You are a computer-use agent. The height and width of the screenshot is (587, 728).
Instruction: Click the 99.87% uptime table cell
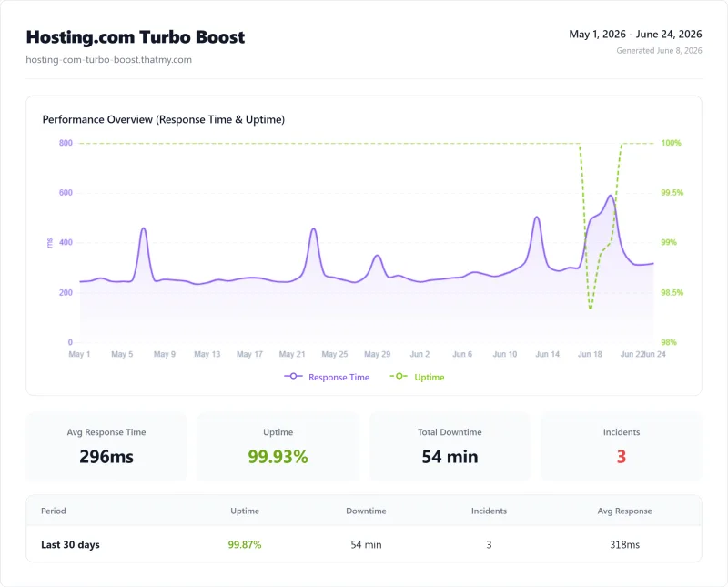245,545
